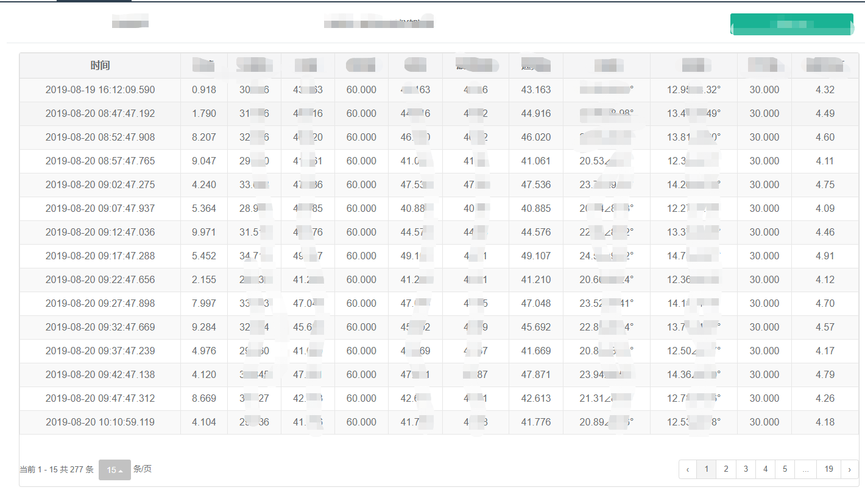865x504 pixels.
Task: Select the timestamp 2019-08-20 10:10:59.119
Action: [x=100, y=422]
